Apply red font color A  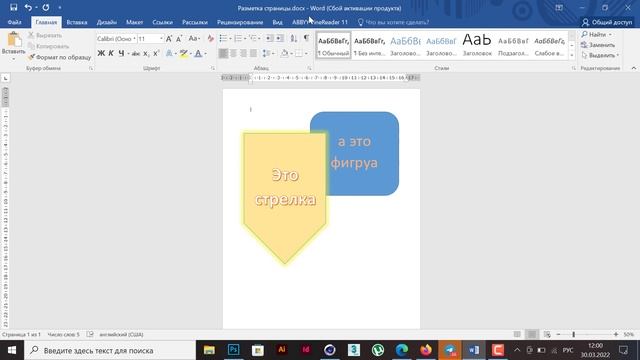198,53
